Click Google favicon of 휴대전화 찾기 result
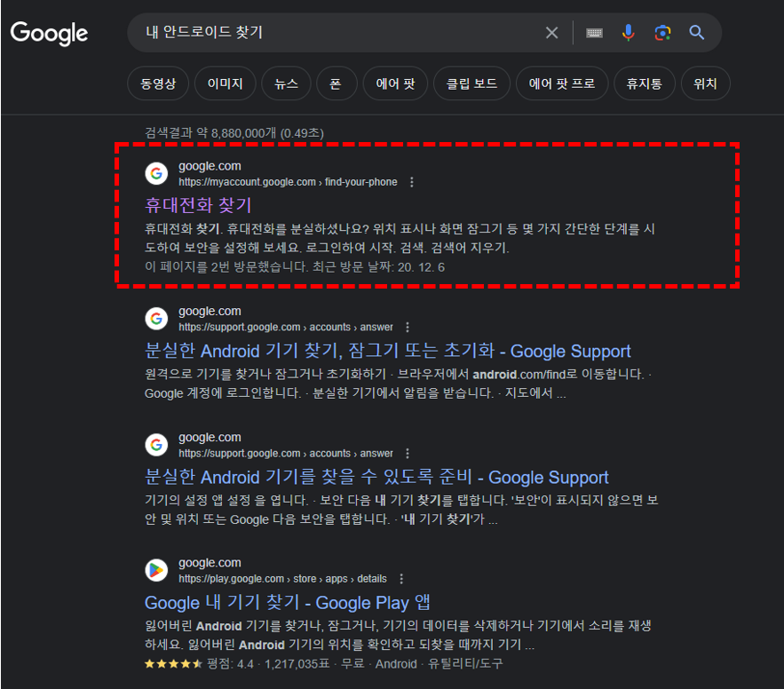The image size is (784, 689). 156,173
